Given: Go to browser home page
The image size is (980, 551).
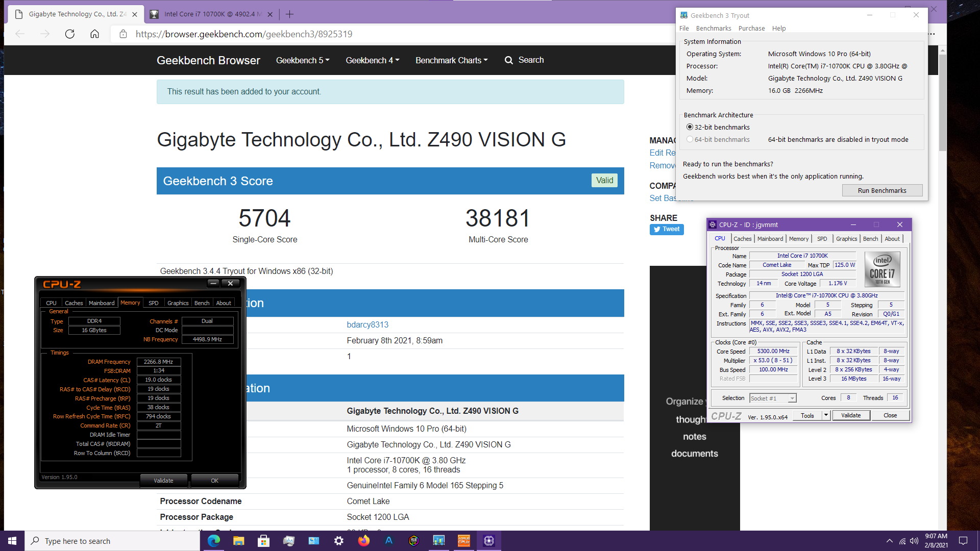Looking at the screenshot, I should click(94, 34).
